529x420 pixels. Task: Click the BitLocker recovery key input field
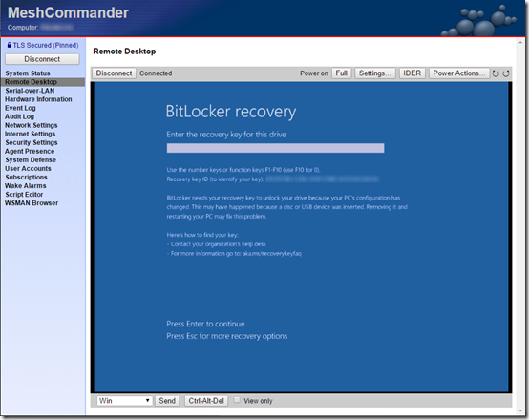point(275,148)
